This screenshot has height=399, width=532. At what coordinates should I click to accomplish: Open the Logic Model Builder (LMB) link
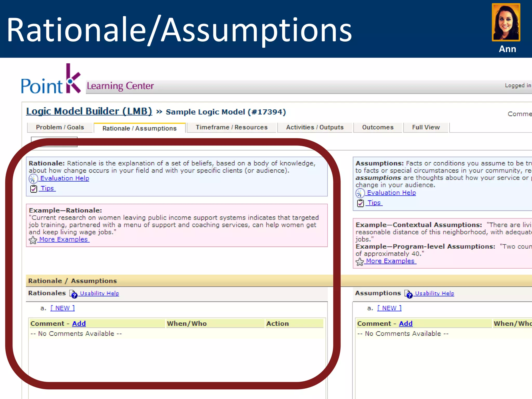coord(89,111)
